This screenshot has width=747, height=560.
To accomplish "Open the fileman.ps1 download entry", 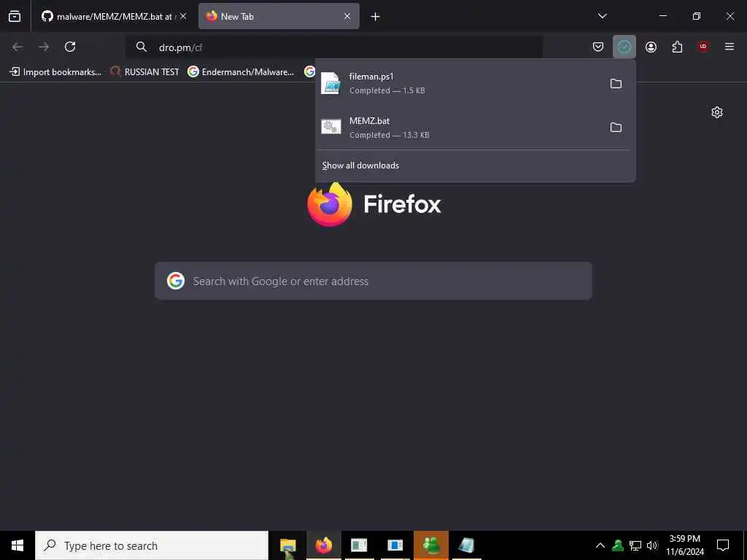I will (457, 83).
